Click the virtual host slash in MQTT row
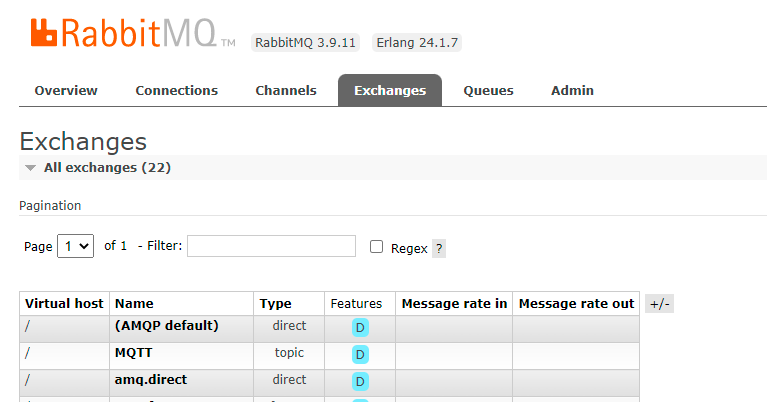 27,353
